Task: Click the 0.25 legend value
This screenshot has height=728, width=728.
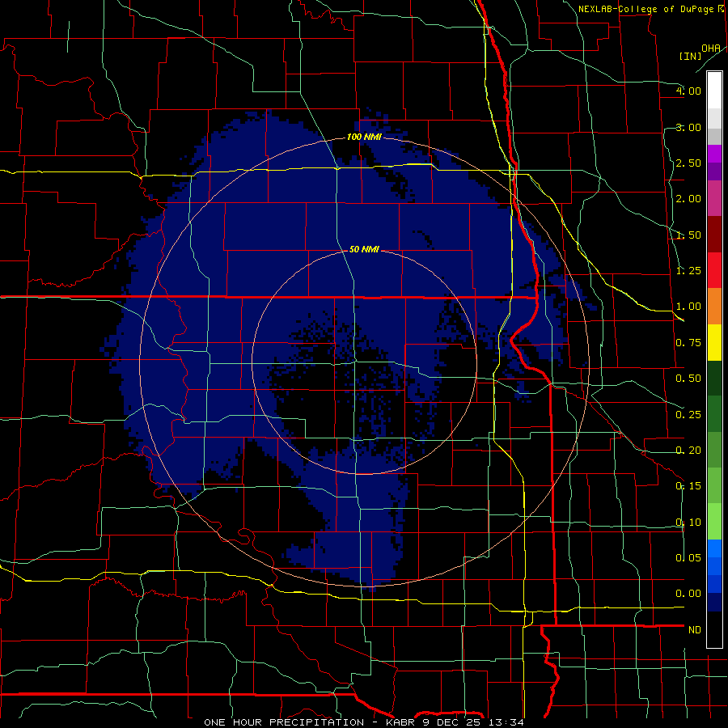Action: [x=688, y=415]
